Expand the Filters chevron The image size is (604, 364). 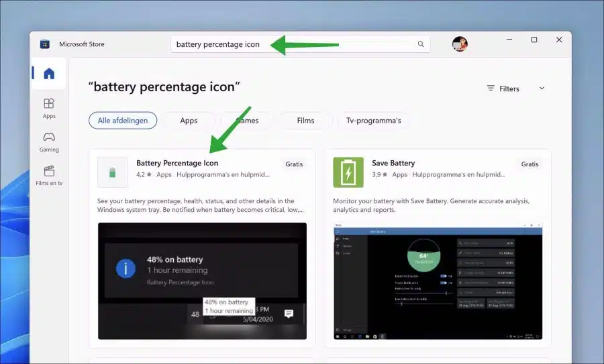(x=542, y=88)
